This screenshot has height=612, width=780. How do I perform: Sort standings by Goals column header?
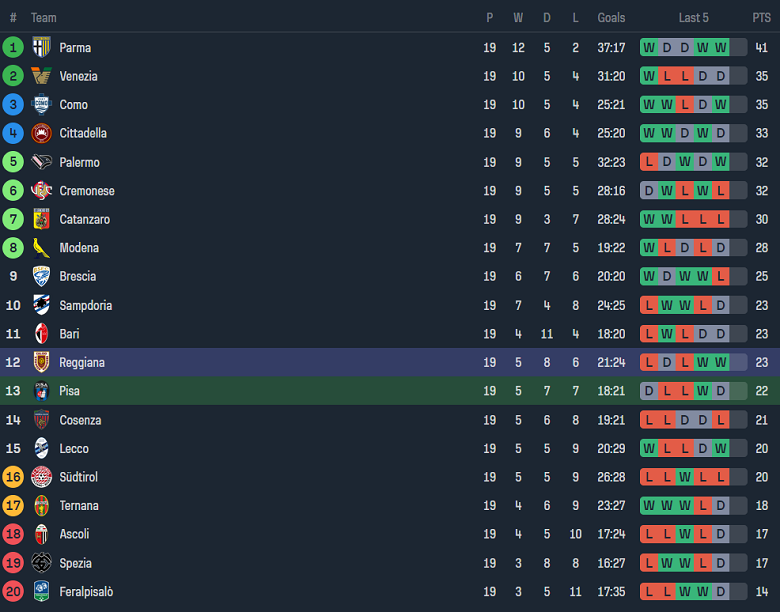click(611, 18)
